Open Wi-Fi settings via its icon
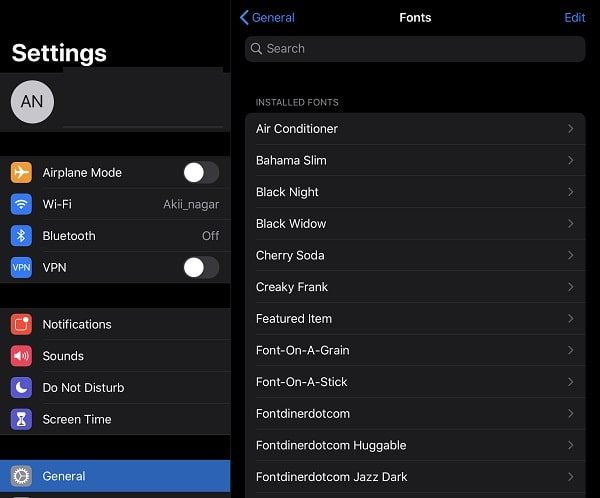 (x=21, y=204)
